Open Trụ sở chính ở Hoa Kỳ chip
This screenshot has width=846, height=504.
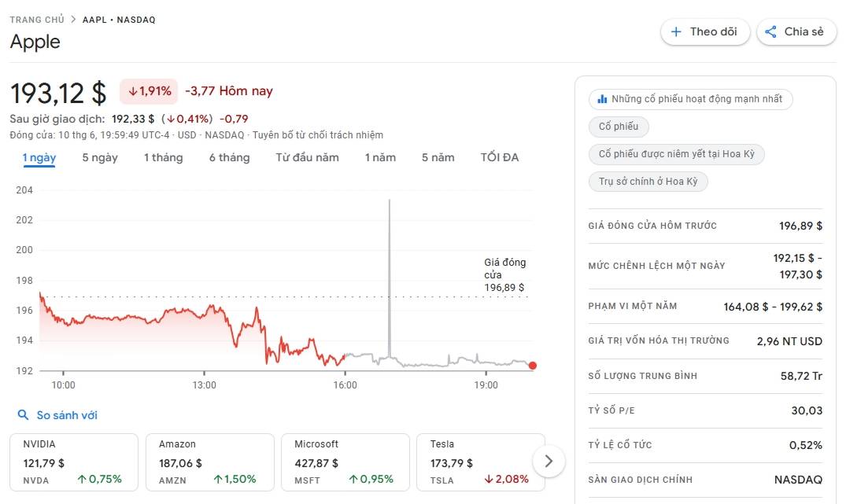(648, 182)
